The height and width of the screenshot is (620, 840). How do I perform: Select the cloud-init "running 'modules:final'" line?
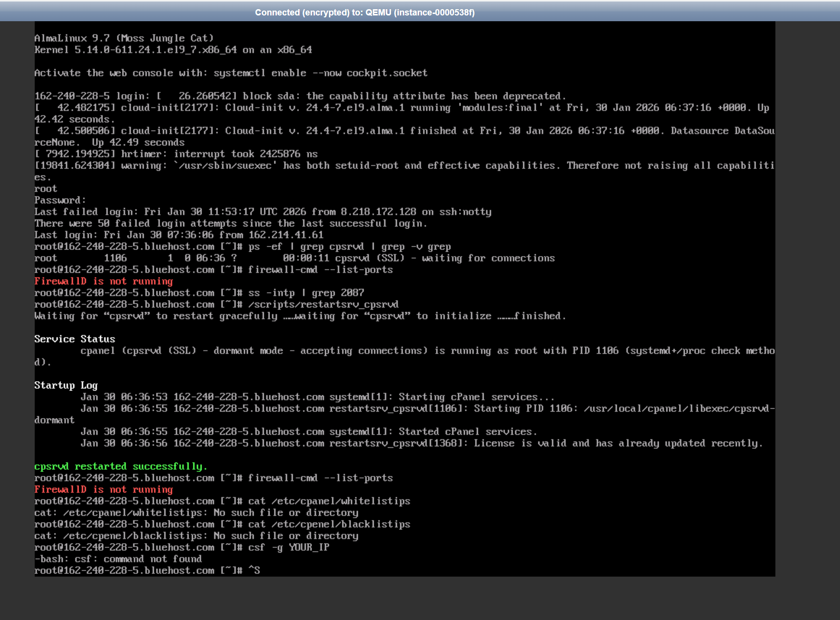coord(402,113)
